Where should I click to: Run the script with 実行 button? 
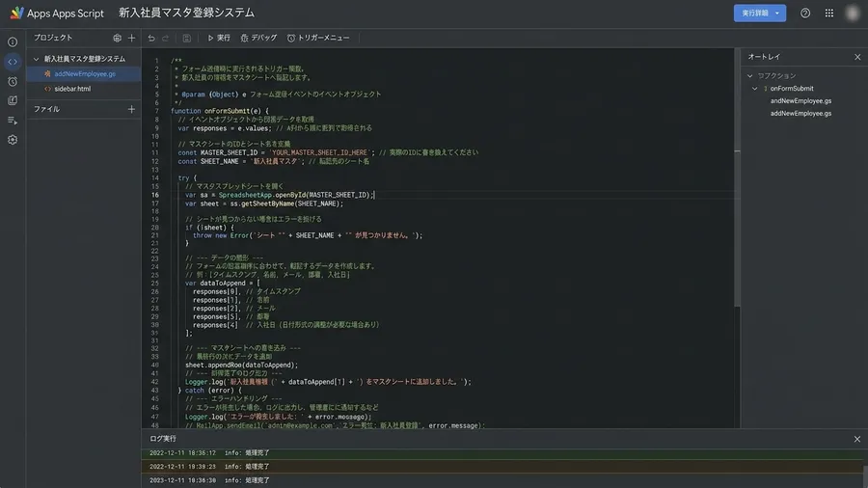pyautogui.click(x=219, y=38)
